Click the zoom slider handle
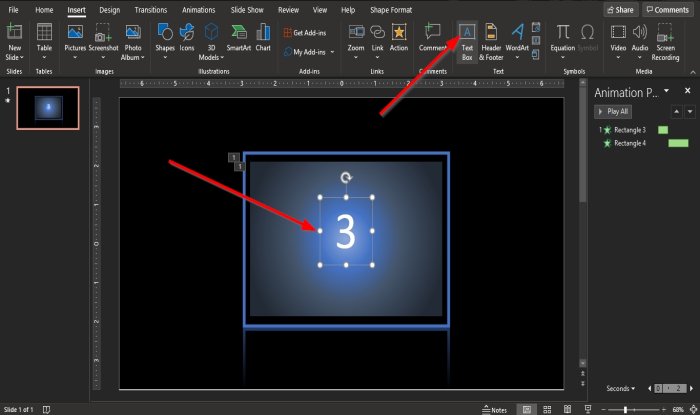Viewport: 700px width, 415px height. (x=625, y=409)
